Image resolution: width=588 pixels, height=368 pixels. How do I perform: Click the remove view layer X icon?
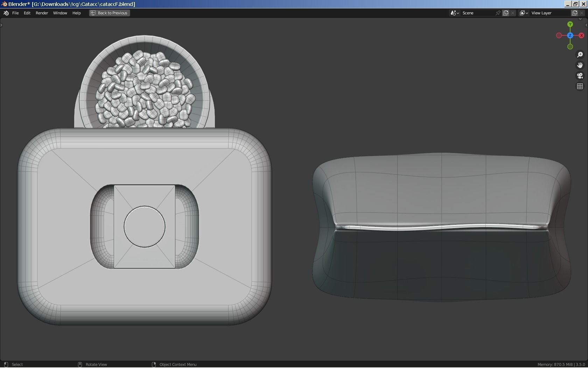tap(582, 13)
